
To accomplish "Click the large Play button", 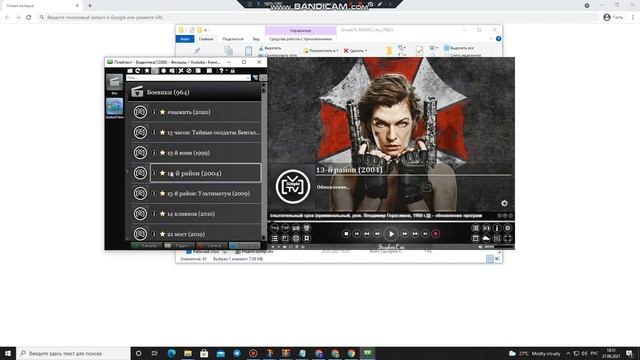I will (x=391, y=234).
